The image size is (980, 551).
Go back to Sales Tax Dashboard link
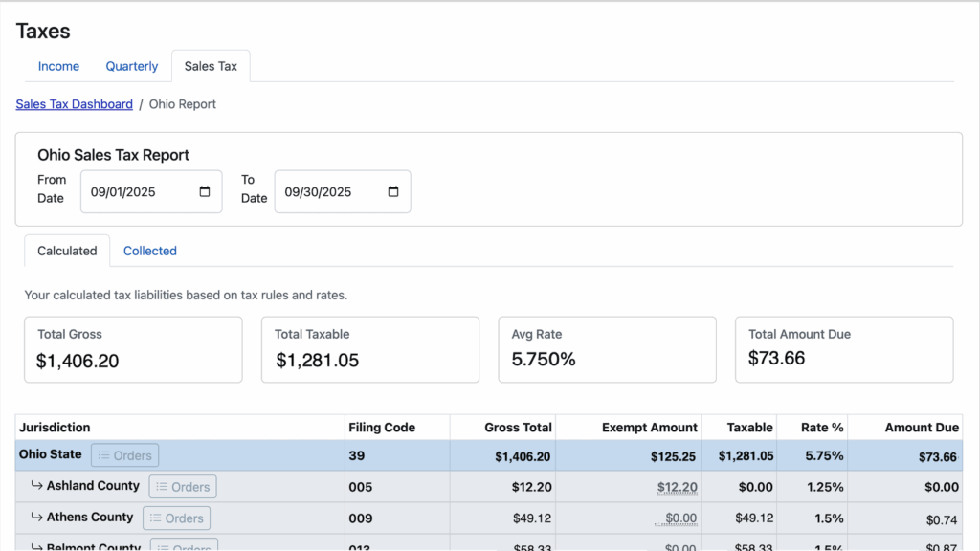74,104
